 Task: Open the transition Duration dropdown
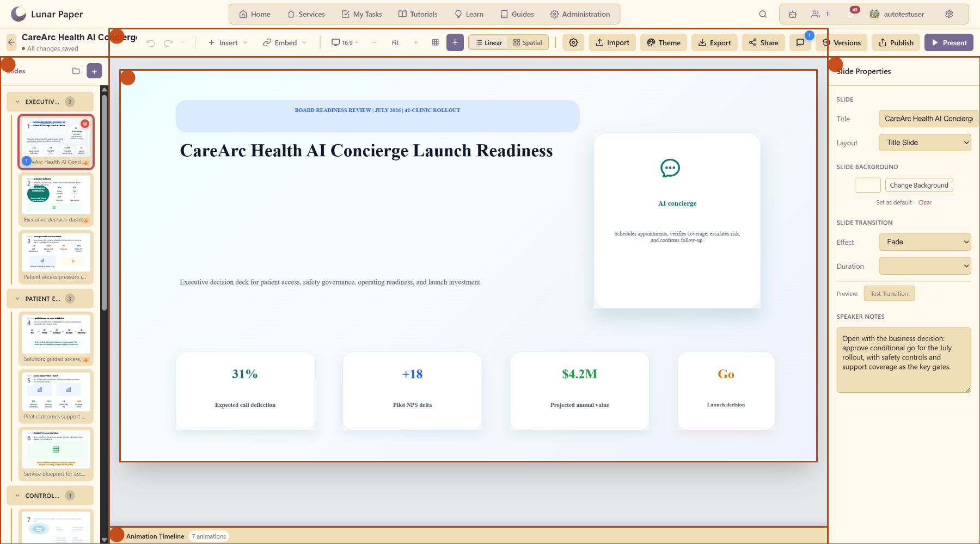925,266
